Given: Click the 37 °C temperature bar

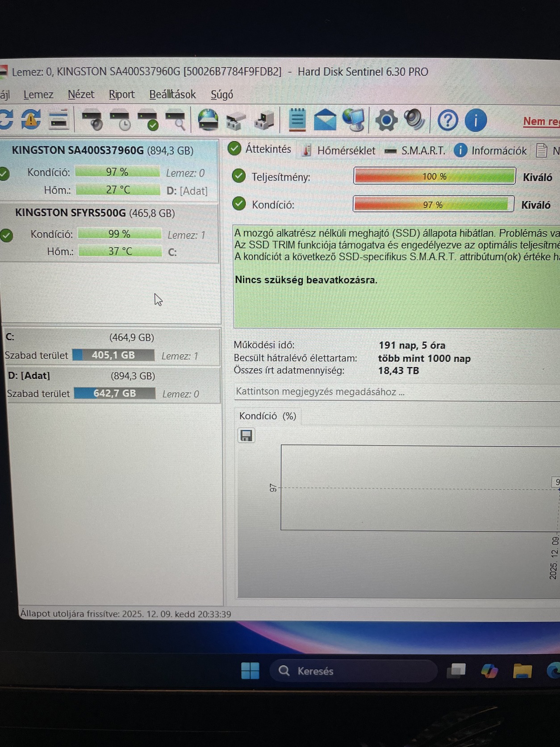Looking at the screenshot, I should pyautogui.click(x=120, y=251).
